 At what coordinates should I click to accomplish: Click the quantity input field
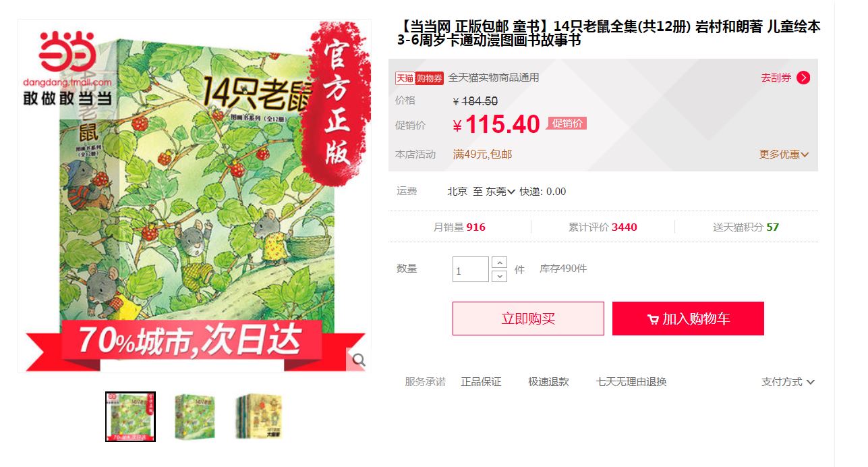click(470, 269)
